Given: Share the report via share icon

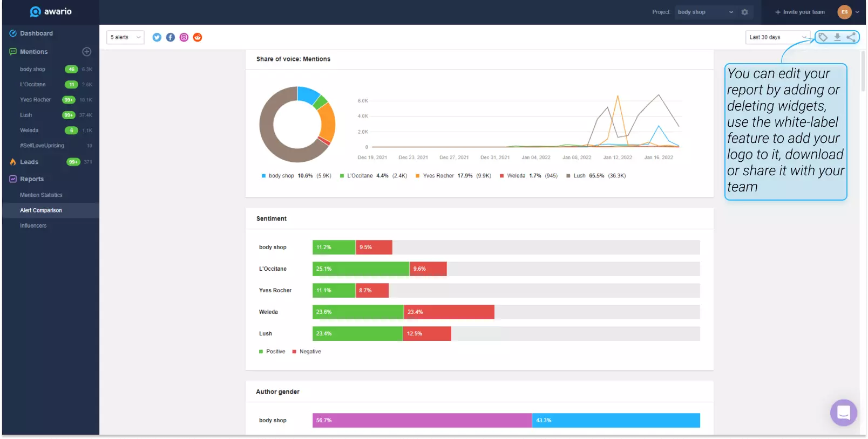Looking at the screenshot, I should [x=851, y=37].
